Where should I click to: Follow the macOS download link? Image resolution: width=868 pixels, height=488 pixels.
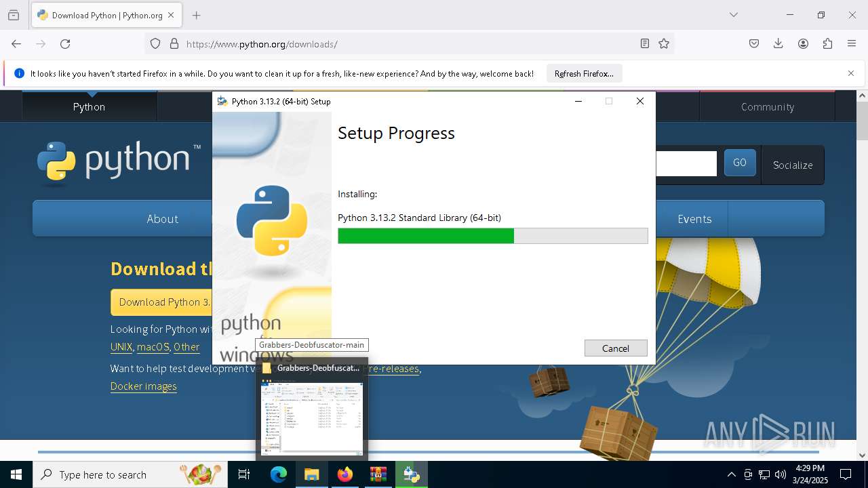pos(153,347)
